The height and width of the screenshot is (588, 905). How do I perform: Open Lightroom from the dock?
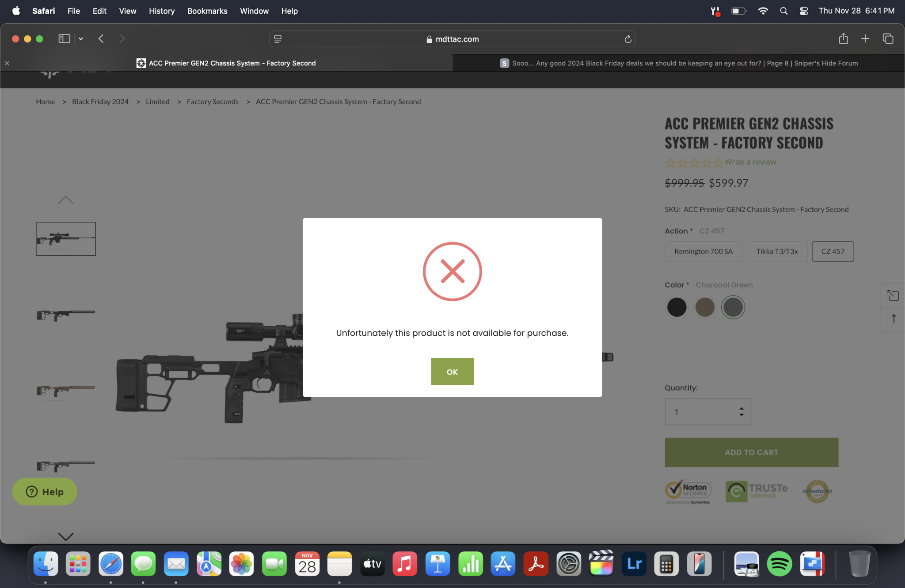pos(634,564)
